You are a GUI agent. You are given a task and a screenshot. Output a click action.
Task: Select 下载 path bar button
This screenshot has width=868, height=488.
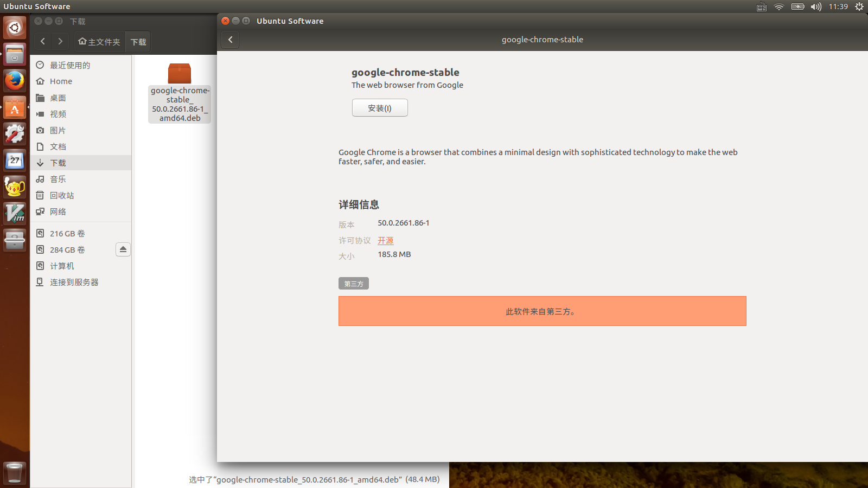tap(138, 42)
